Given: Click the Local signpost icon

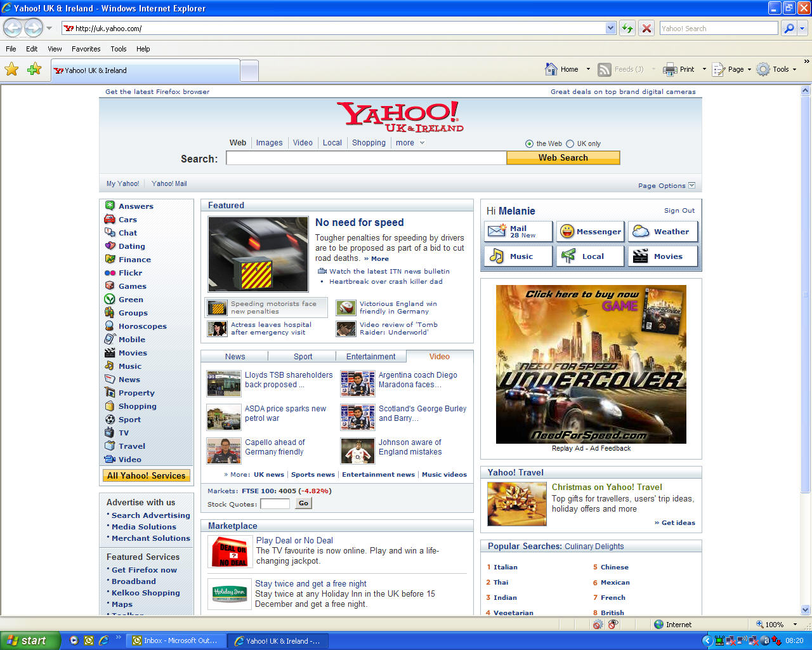Looking at the screenshot, I should tap(568, 256).
